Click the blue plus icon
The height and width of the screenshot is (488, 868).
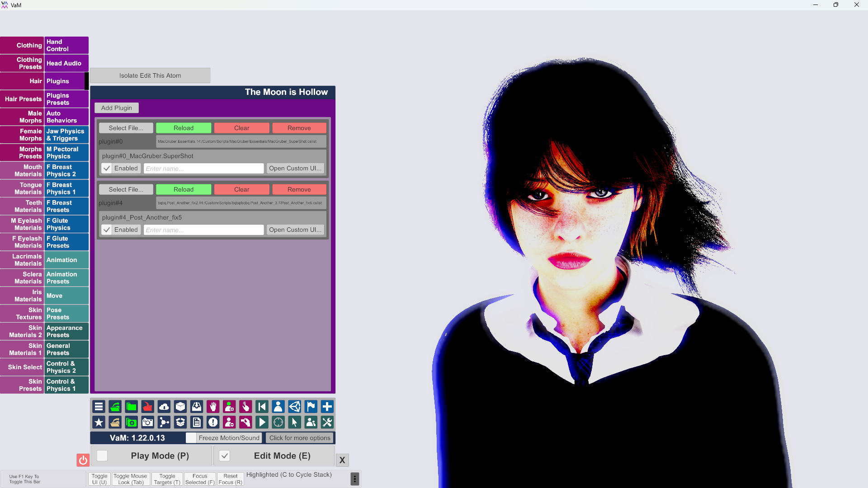point(327,407)
